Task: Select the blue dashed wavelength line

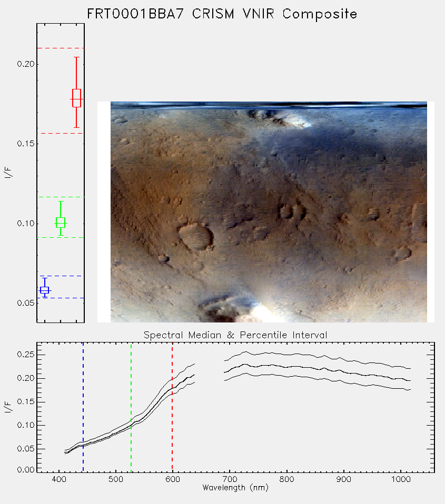Action: point(83,407)
